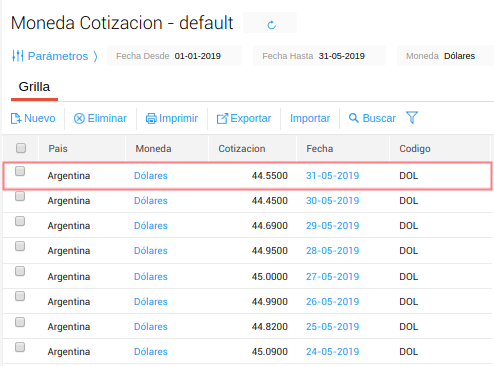Screen dimensions: 494x366
Task: Check the 30-05-2019 row checkbox
Action: (20, 196)
